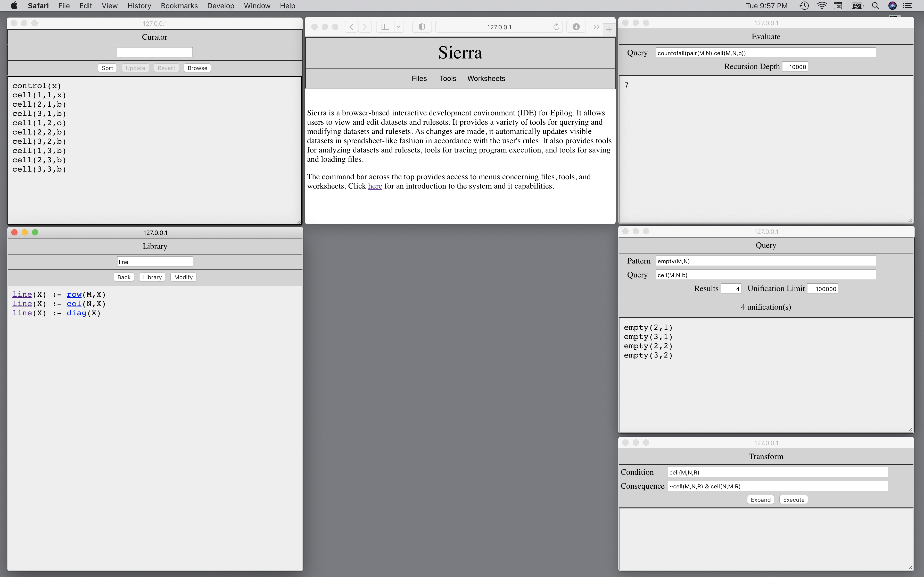
Task: Open the Safari downloads icon
Action: coord(576,27)
